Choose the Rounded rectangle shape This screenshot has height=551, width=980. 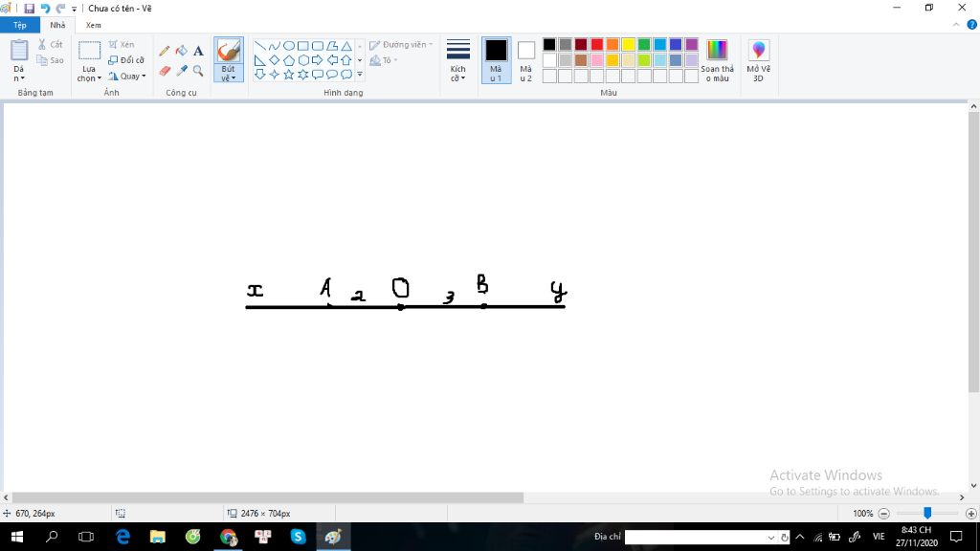(x=318, y=46)
